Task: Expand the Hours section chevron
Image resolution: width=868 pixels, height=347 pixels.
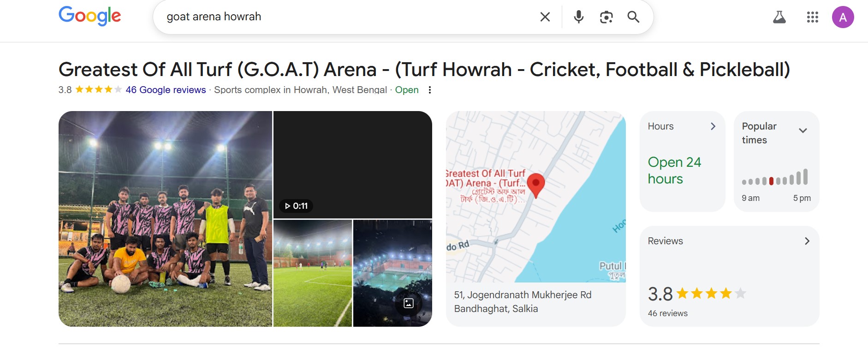Action: pos(713,126)
